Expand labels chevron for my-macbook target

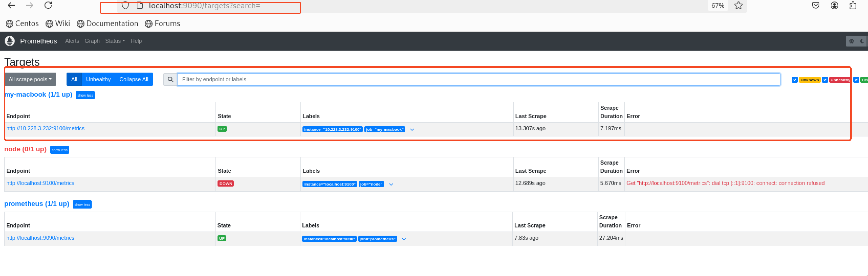[x=412, y=130]
